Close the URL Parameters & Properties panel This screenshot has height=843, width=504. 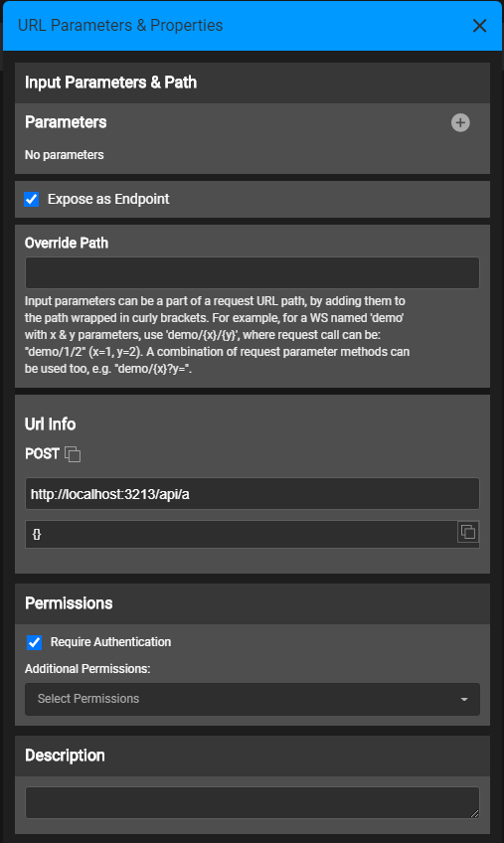(479, 25)
